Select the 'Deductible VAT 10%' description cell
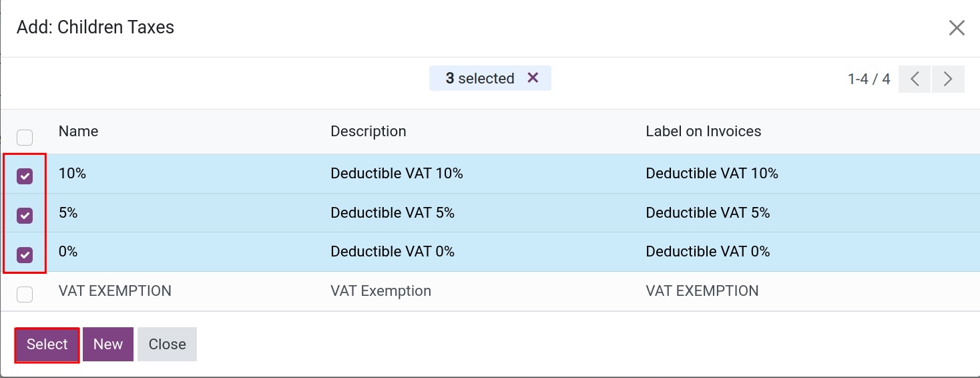This screenshot has height=378, width=980. click(397, 174)
